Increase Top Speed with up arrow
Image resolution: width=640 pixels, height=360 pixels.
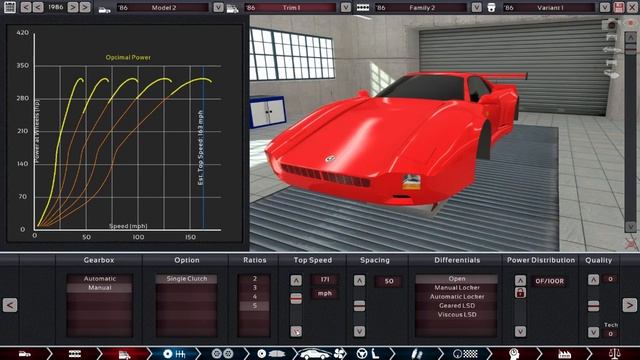pyautogui.click(x=296, y=280)
